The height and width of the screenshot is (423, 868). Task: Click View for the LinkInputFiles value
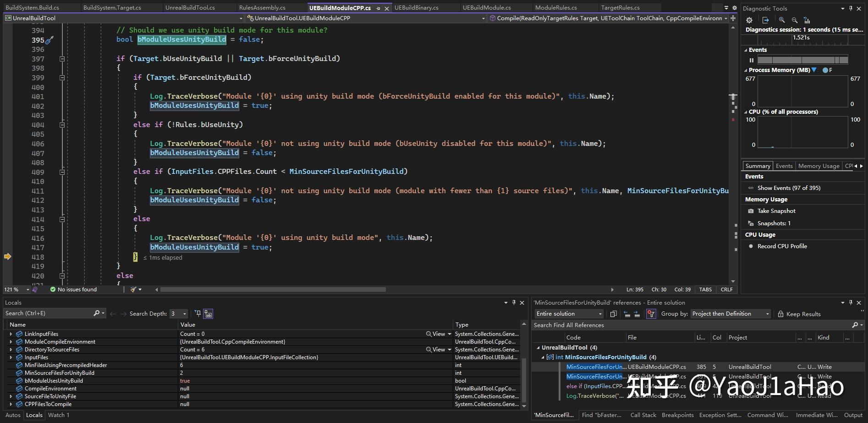point(438,334)
